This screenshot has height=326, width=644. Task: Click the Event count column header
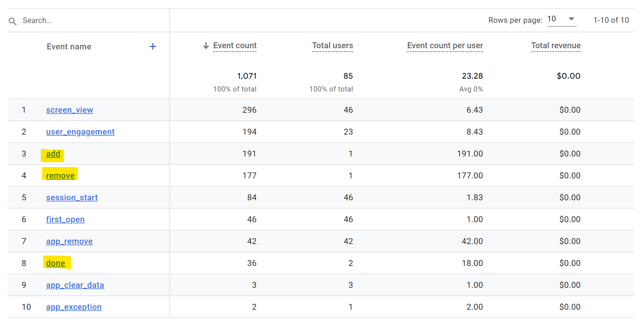coord(235,46)
